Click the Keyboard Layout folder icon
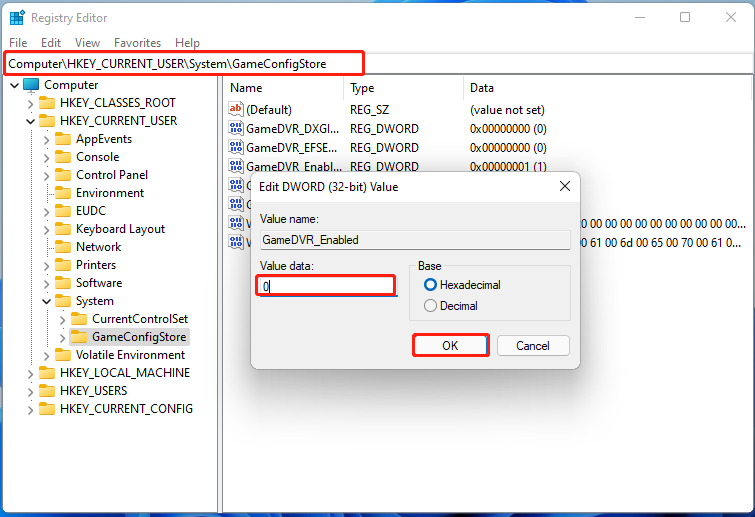This screenshot has height=517, width=755. tap(63, 229)
